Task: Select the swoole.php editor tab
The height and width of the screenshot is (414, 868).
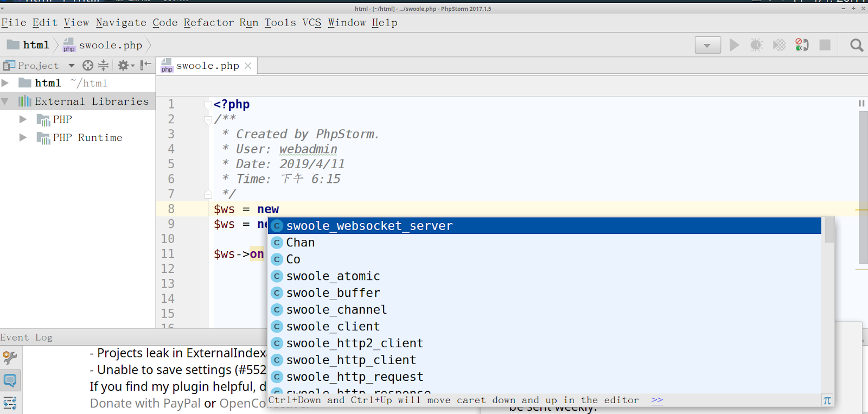Action: tap(207, 66)
